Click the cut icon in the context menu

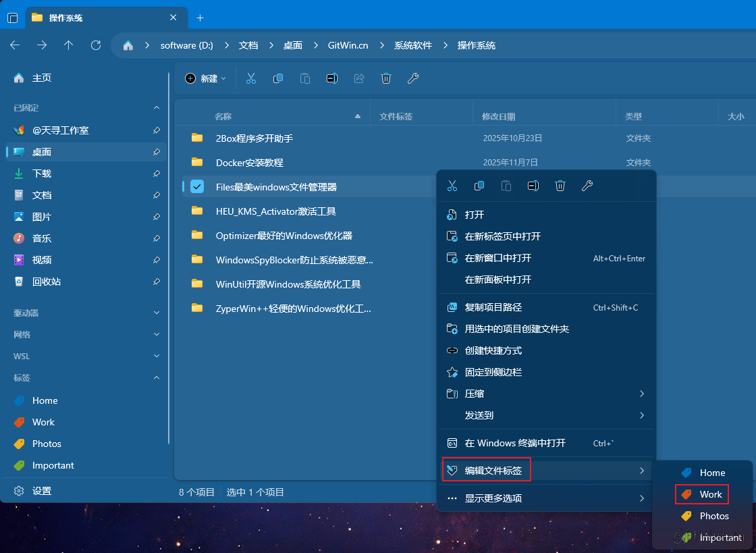tap(452, 186)
